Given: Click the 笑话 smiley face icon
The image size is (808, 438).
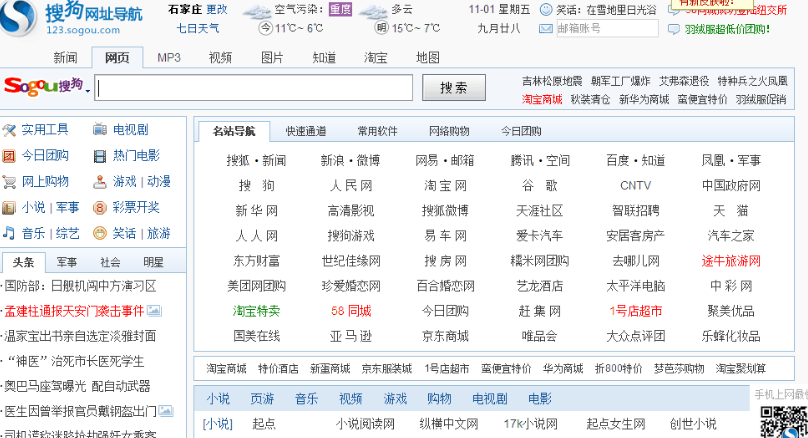Looking at the screenshot, I should 100,233.
